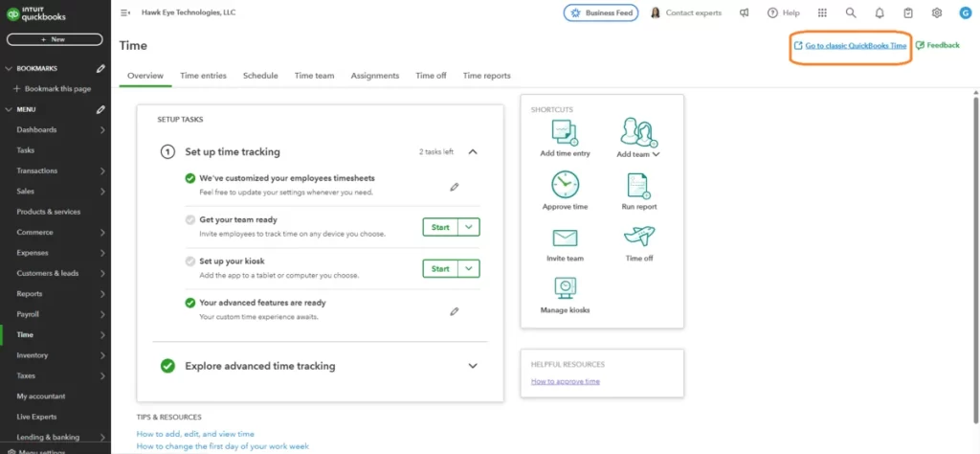
Task: Open the Invite team envelope shortcut
Action: point(565,238)
